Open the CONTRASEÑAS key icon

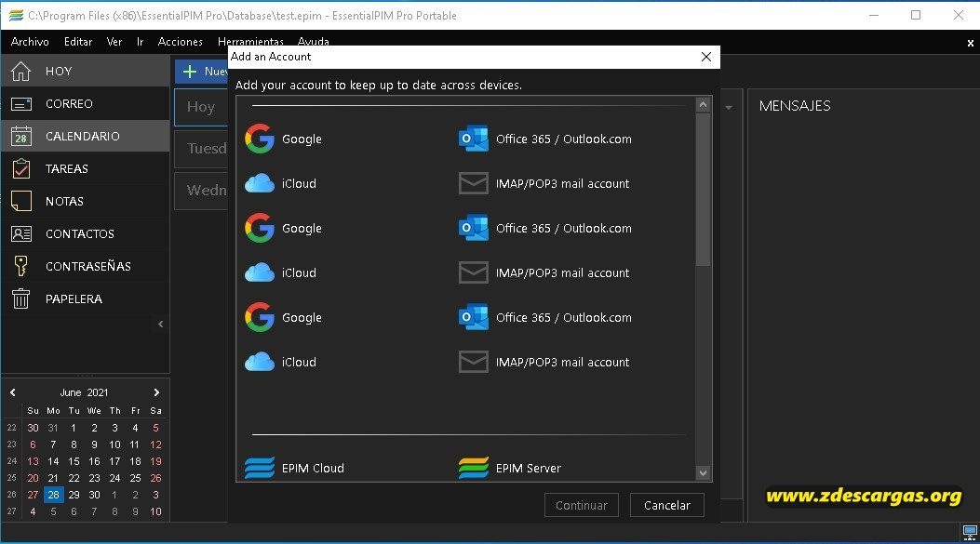click(x=20, y=266)
